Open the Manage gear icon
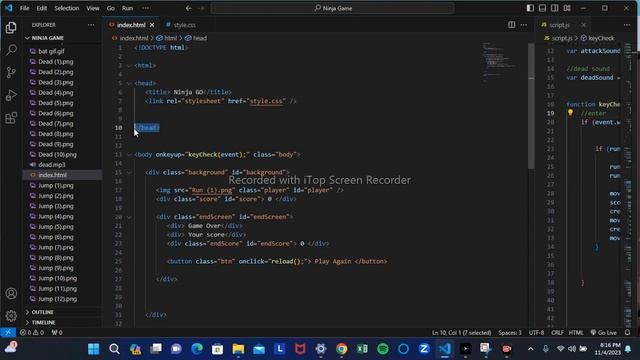This screenshot has height=360, width=640. pyautogui.click(x=11, y=316)
